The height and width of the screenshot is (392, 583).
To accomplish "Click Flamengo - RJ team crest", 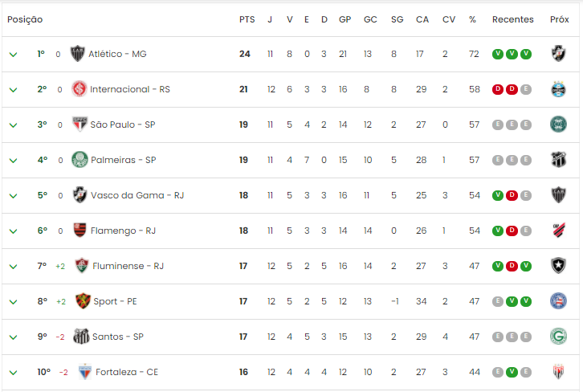I will click(x=80, y=231).
